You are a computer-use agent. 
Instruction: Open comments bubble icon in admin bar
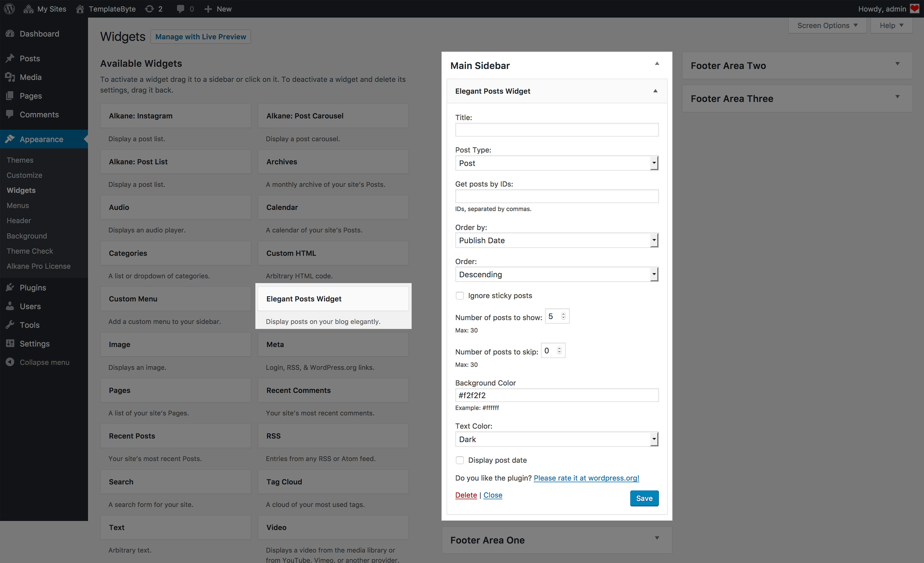click(180, 9)
